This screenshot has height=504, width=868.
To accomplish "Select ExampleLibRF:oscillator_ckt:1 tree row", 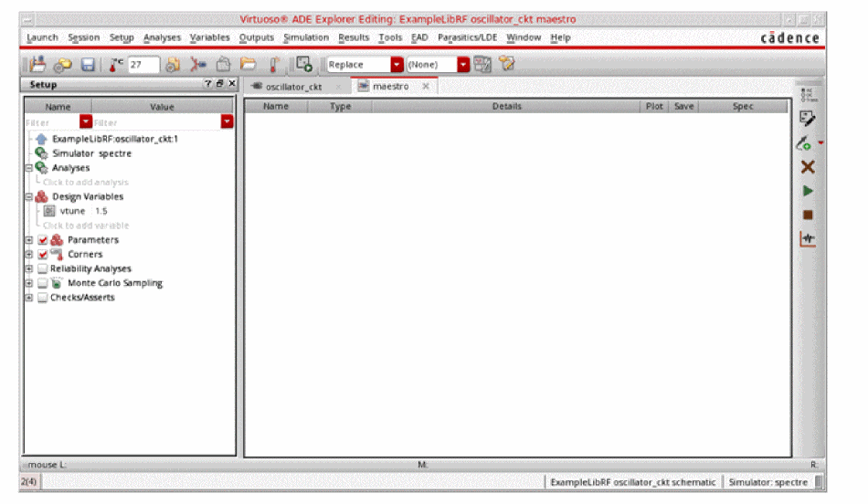I will pyautogui.click(x=115, y=139).
